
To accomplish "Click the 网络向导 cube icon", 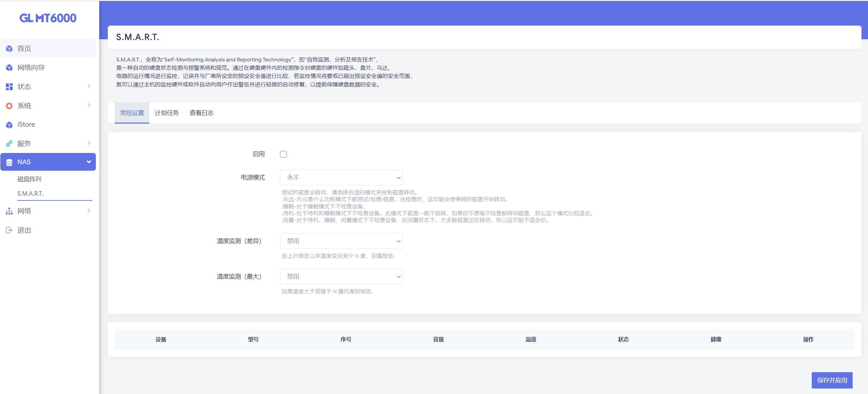I will (x=9, y=68).
